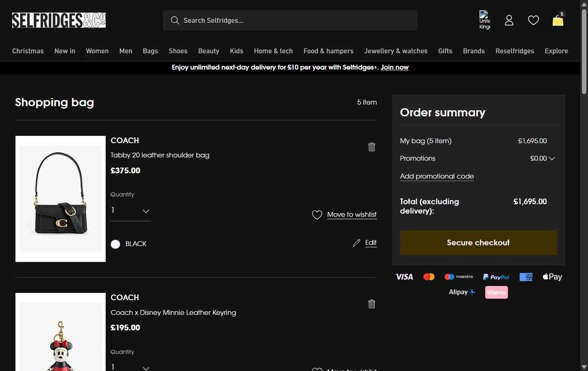Open the Coach Tabby bag product thumbnail
This screenshot has height=371, width=588.
(x=61, y=199)
